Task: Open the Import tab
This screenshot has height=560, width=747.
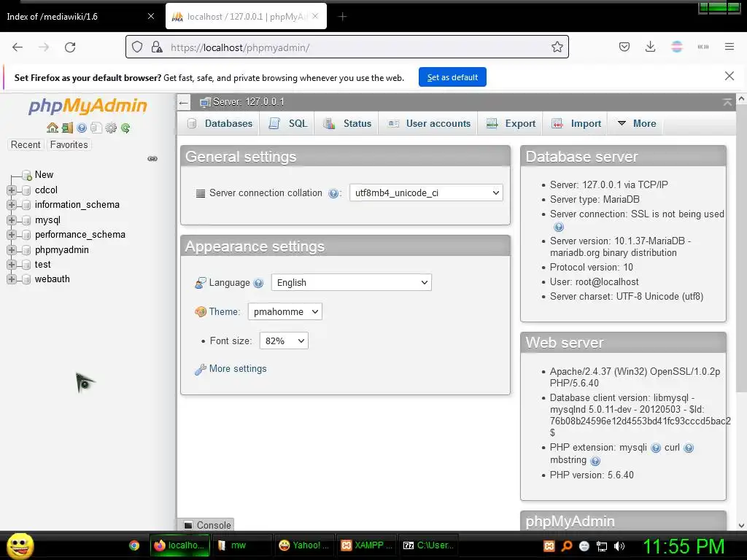Action: tap(576, 123)
